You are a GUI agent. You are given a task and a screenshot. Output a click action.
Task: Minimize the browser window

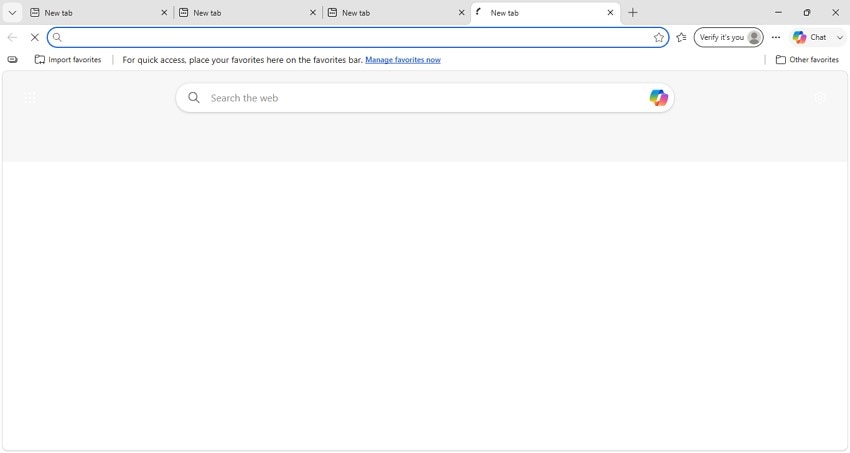tap(778, 12)
